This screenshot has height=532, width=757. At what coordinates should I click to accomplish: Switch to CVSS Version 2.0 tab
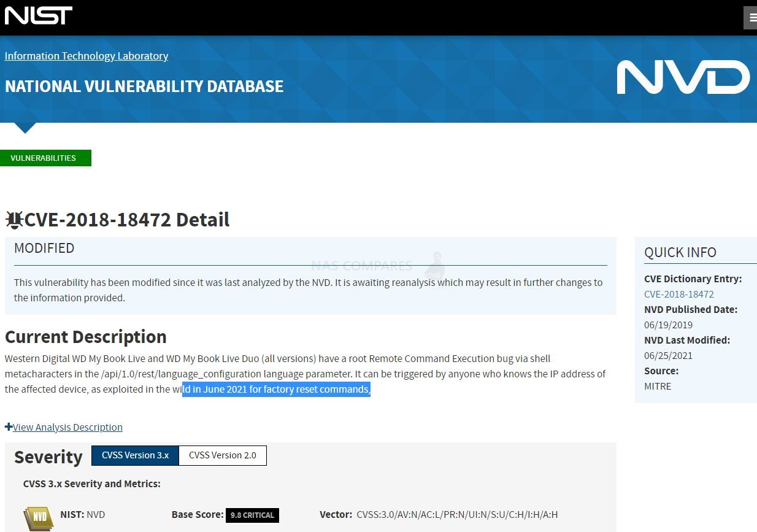click(x=223, y=455)
